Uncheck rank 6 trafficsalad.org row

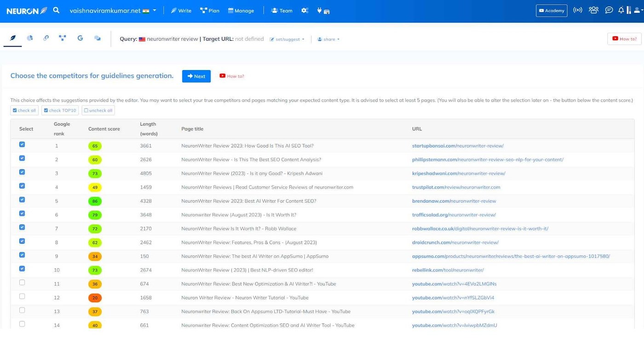[22, 214]
